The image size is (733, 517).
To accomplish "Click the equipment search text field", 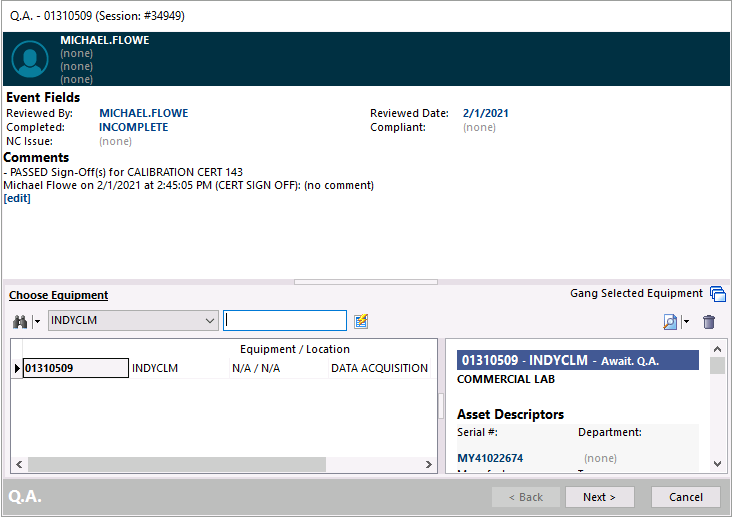I will [x=285, y=321].
